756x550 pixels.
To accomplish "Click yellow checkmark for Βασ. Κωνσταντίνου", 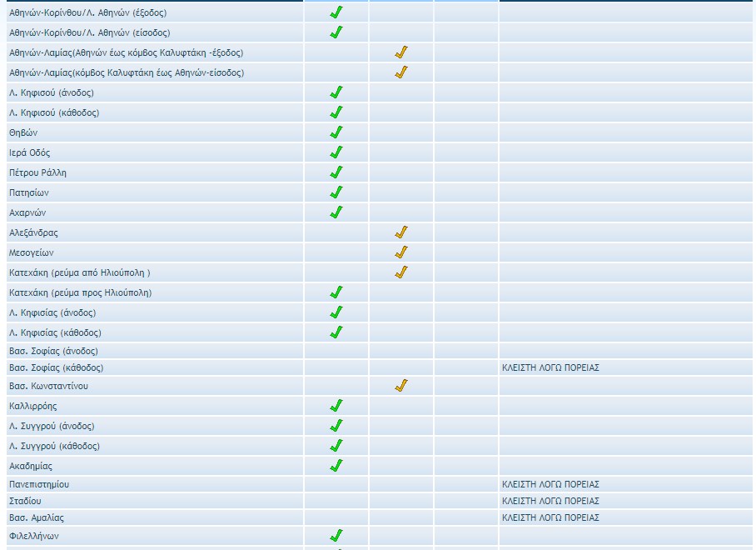I will pos(401,386).
